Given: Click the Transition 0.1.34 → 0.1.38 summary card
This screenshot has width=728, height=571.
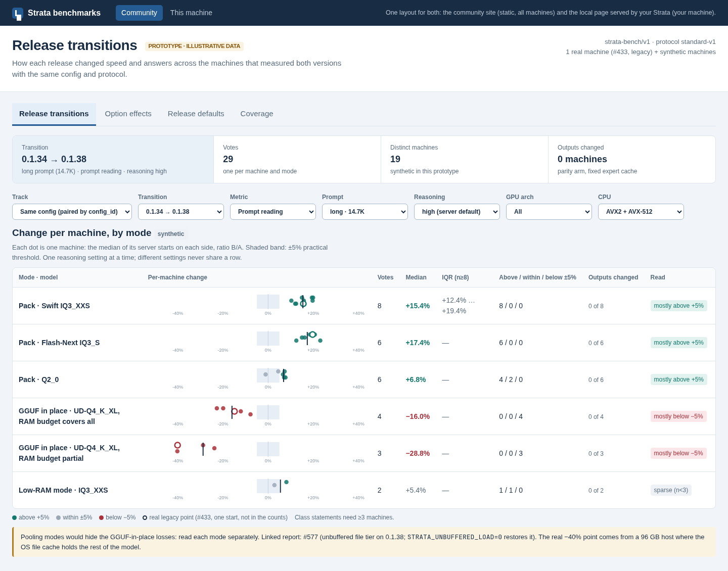Looking at the screenshot, I should coord(113,159).
